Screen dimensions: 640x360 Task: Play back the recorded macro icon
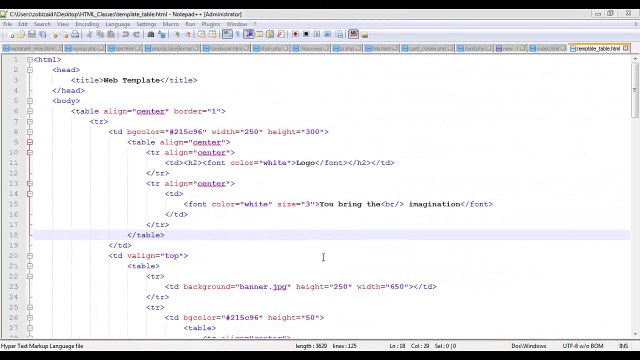pos(317,35)
